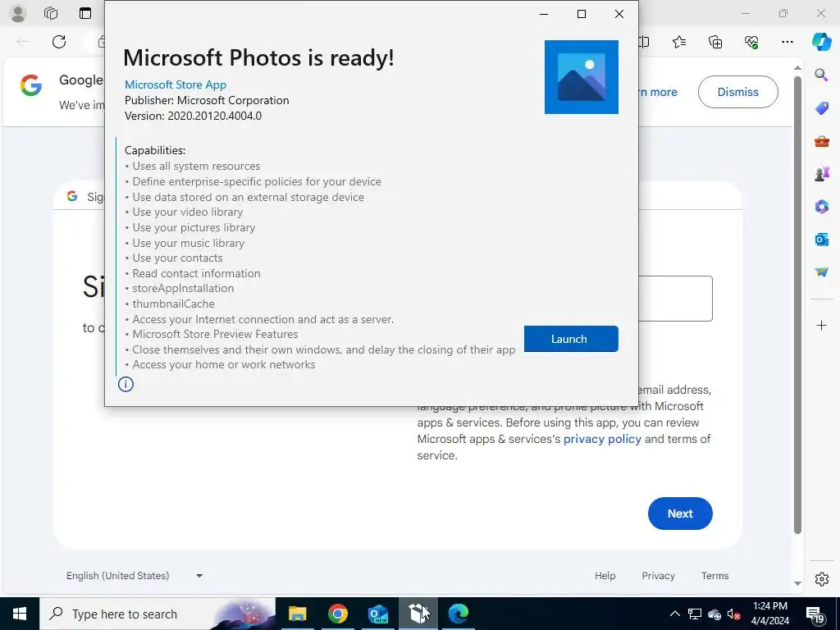This screenshot has height=630, width=840.
Task: Open the Terms link in page footer
Action: click(714, 575)
